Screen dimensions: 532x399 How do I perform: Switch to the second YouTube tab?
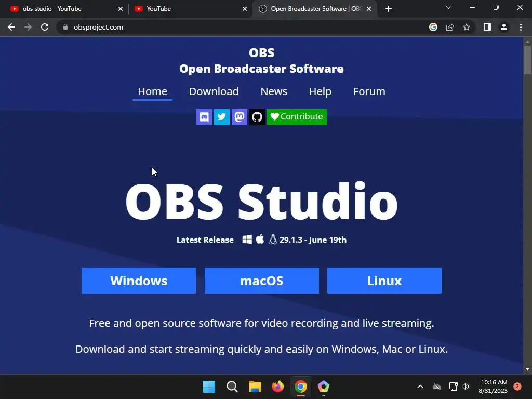tap(190, 9)
